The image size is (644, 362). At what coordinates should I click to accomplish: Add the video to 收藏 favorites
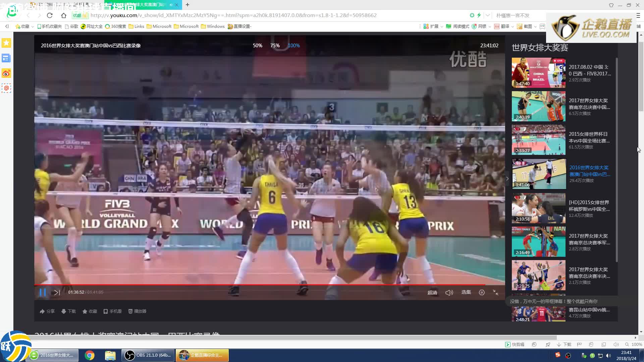click(x=90, y=311)
